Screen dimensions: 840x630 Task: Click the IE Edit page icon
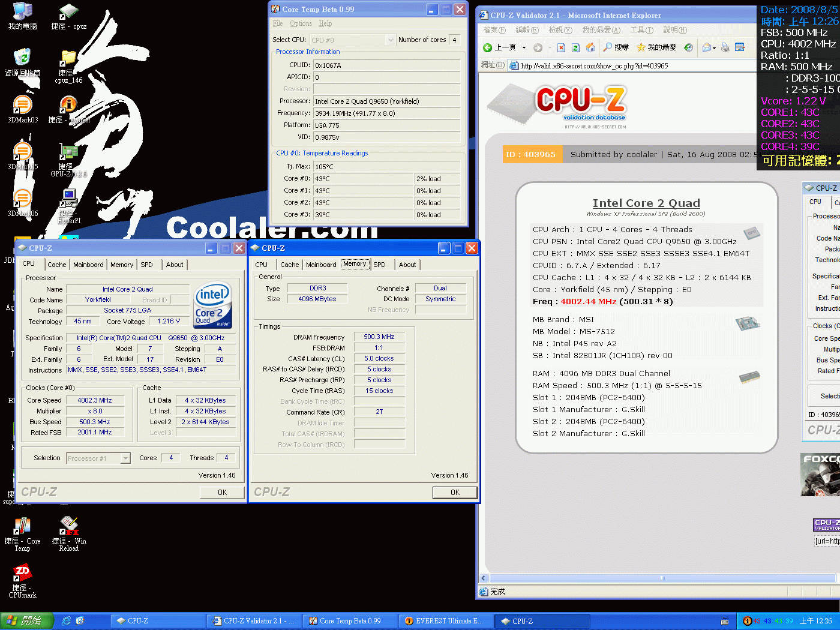[x=740, y=47]
